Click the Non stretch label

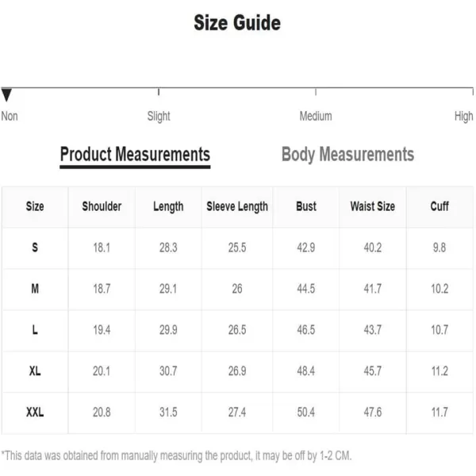[x=10, y=117]
